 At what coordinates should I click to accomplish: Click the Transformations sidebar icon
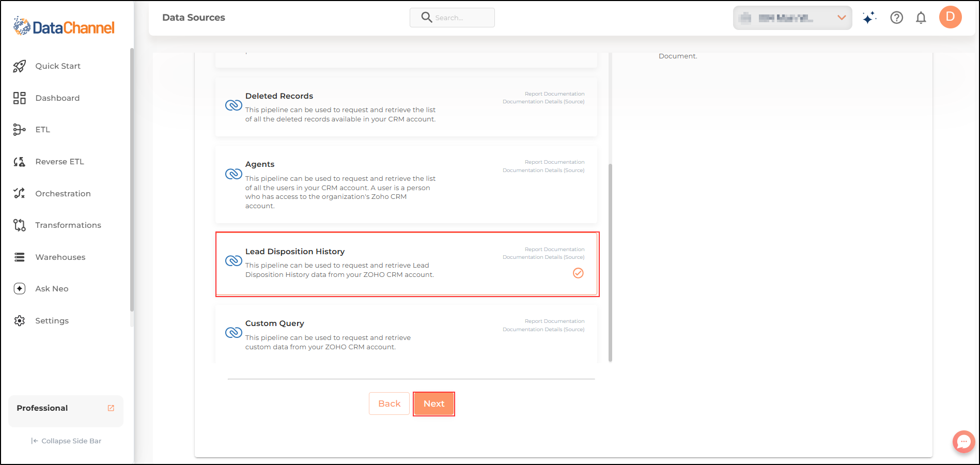click(x=19, y=225)
